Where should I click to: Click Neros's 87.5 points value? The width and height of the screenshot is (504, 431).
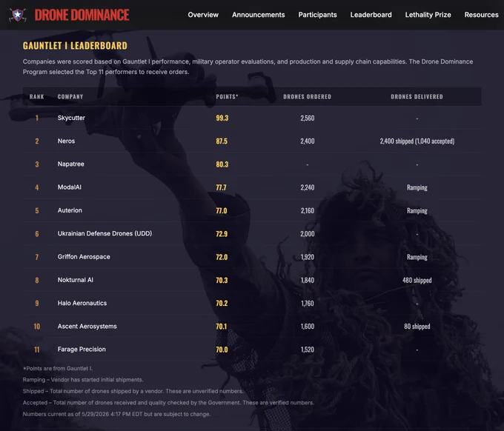(x=222, y=141)
